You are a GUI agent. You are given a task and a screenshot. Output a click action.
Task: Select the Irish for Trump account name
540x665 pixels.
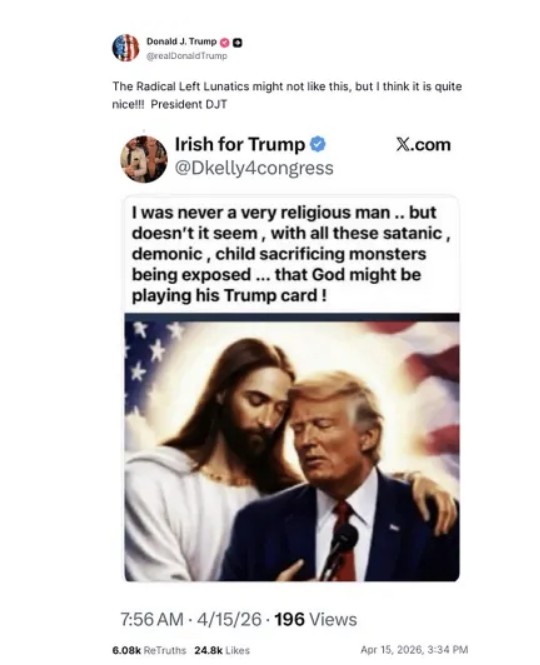(x=240, y=145)
